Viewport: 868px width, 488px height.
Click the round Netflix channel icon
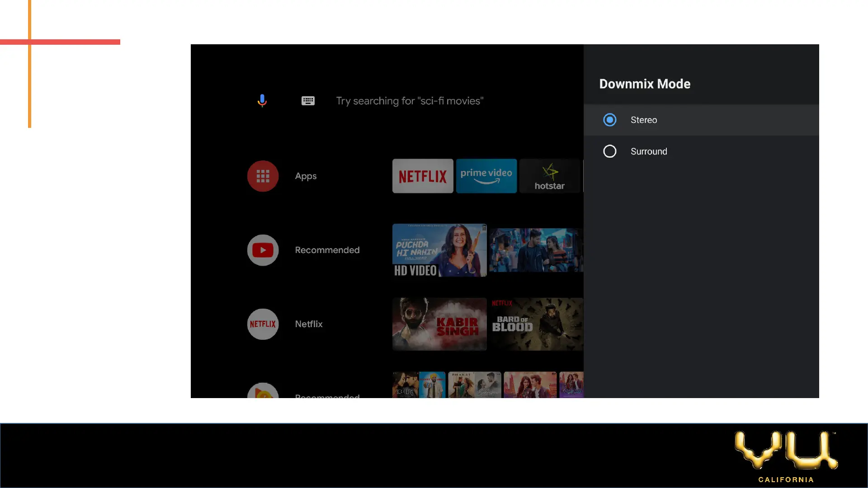(x=263, y=324)
